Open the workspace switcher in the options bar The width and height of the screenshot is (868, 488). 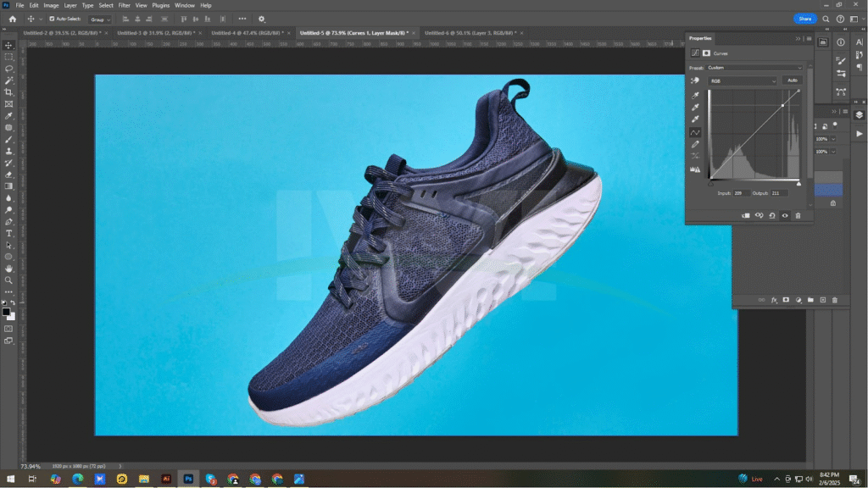tap(854, 19)
